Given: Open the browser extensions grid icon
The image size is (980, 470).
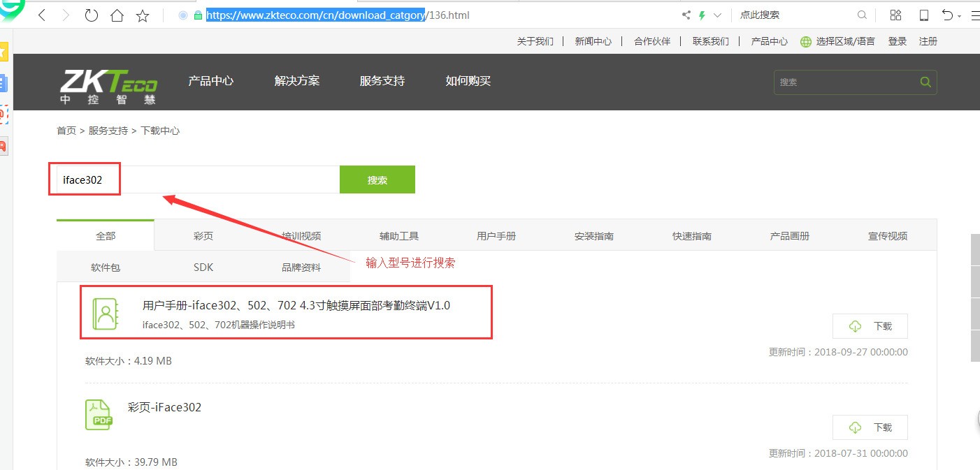Looking at the screenshot, I should point(895,15).
